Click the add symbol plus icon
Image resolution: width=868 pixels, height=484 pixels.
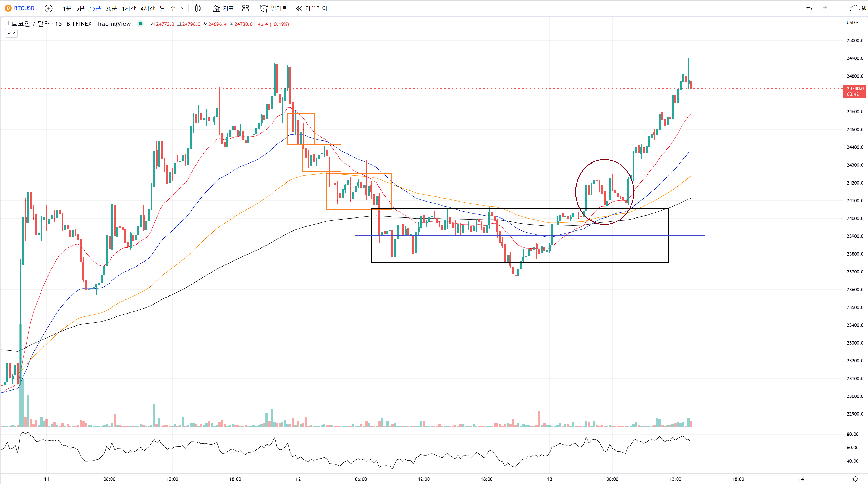(49, 8)
